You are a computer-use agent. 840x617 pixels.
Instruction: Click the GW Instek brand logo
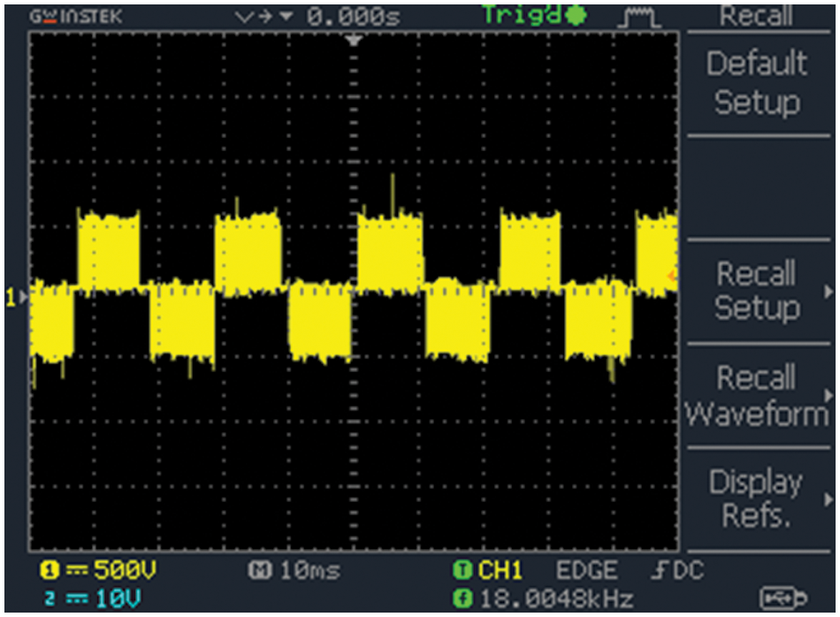pyautogui.click(x=75, y=17)
